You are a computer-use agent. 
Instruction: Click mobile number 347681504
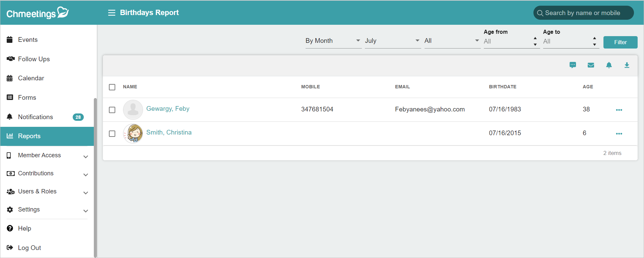coord(317,109)
